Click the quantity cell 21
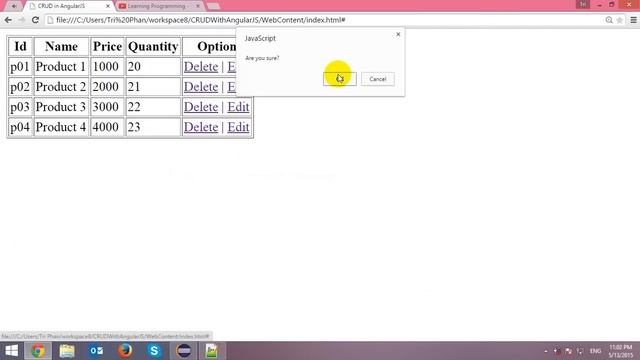Viewport: 640px width, 360px height. [153, 87]
